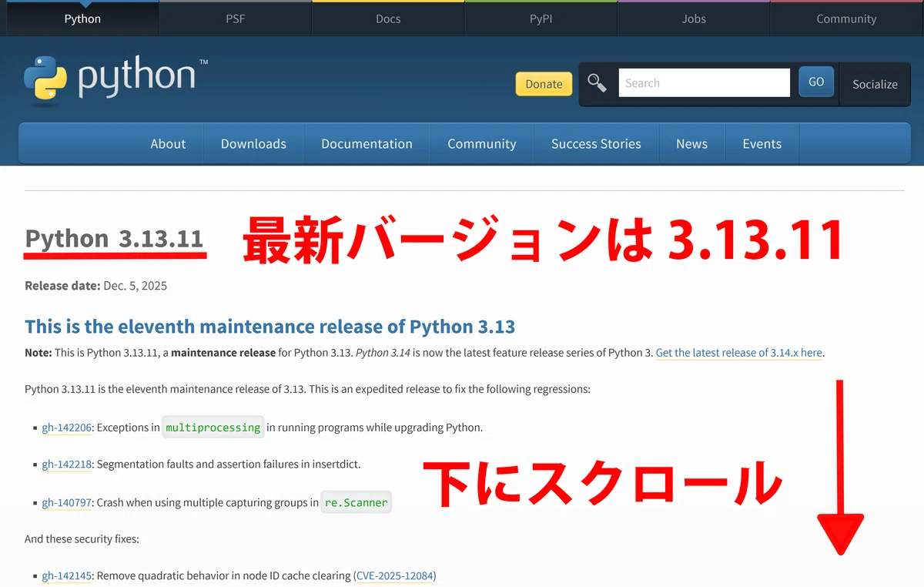Click the 'And these security fixes:' text
This screenshot has height=587, width=924.
point(82,539)
